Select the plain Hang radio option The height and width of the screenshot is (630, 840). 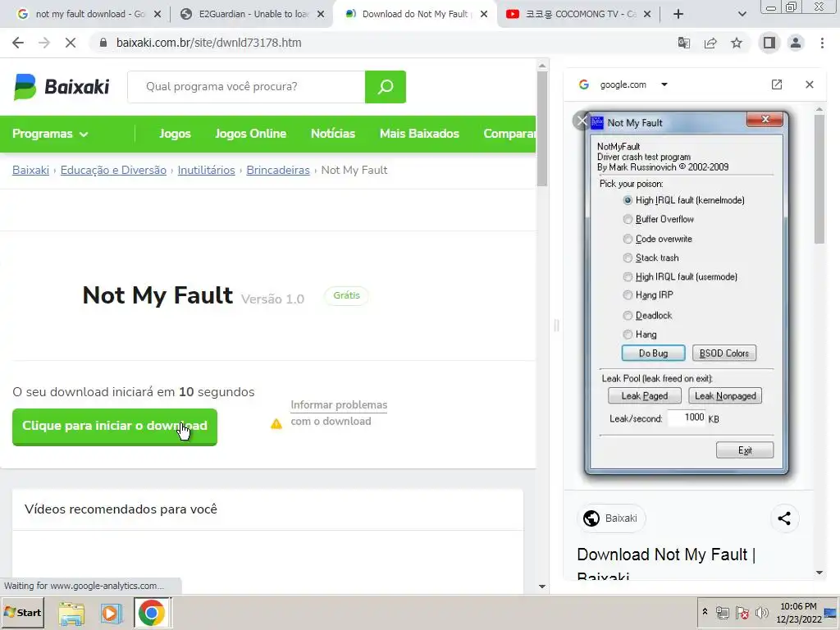(x=628, y=335)
